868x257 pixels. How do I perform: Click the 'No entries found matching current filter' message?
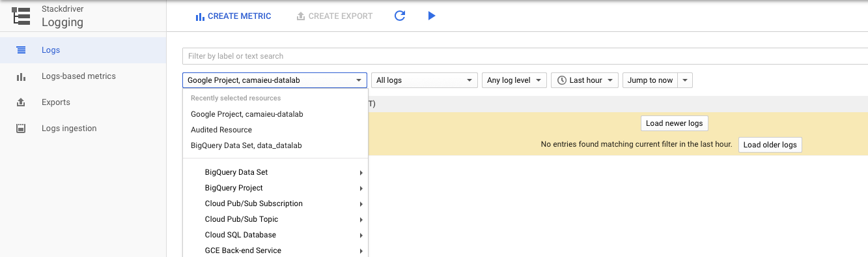[637, 144]
